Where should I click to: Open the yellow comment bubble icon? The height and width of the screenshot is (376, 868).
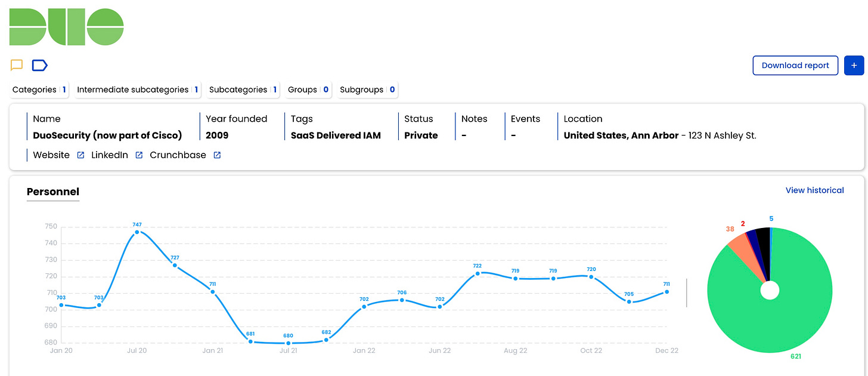click(17, 65)
